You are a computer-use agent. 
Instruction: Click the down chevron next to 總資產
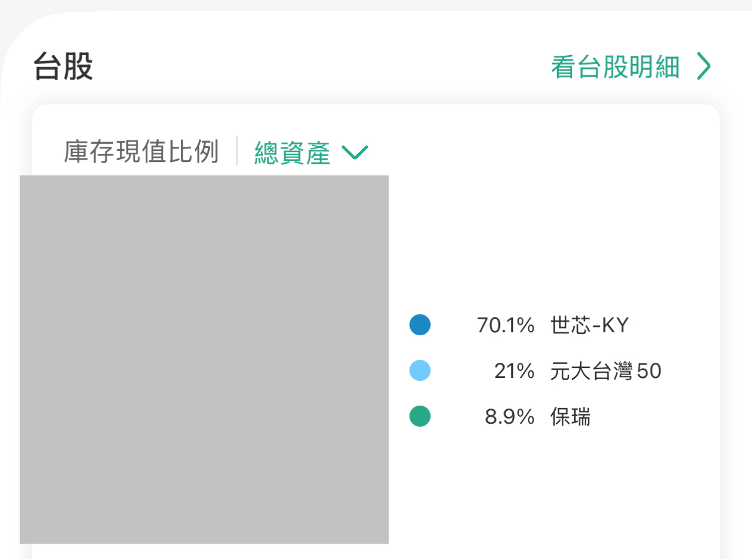click(x=355, y=153)
